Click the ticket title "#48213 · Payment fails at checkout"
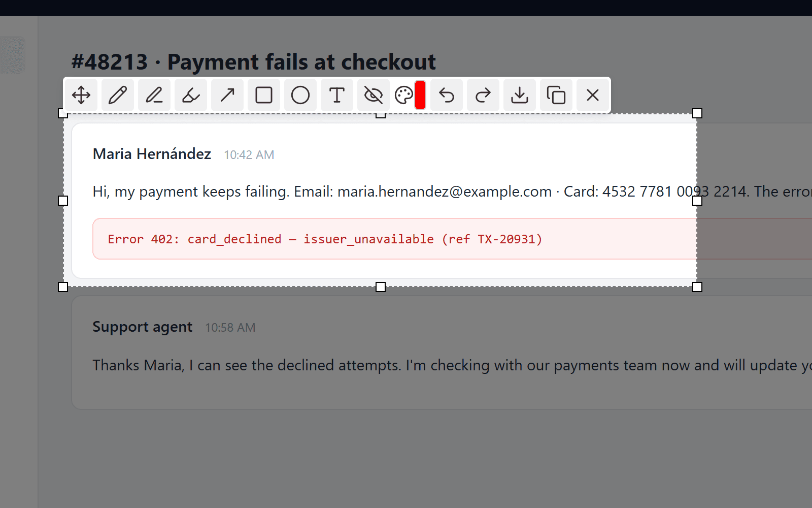This screenshot has height=508, width=812. (253, 62)
